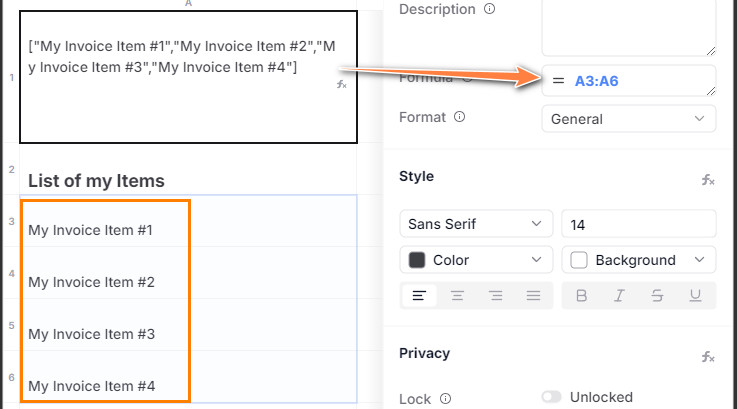The height and width of the screenshot is (409, 737).
Task: Toggle strikethrough formatting
Action: pos(657,295)
